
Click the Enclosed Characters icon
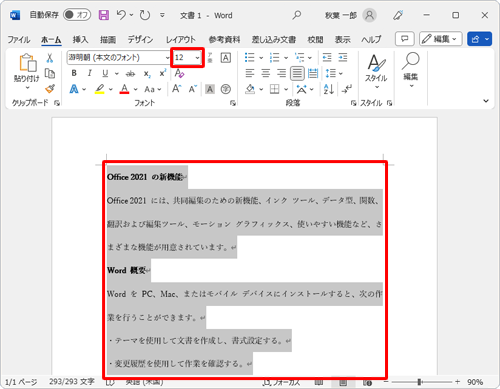click(x=226, y=89)
